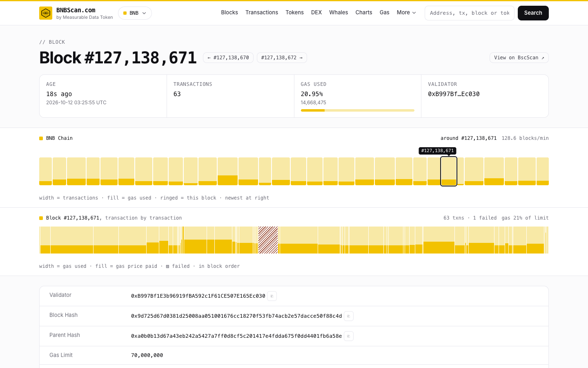The width and height of the screenshot is (588, 368).
Task: Click the transactions count 63
Action: [177, 94]
